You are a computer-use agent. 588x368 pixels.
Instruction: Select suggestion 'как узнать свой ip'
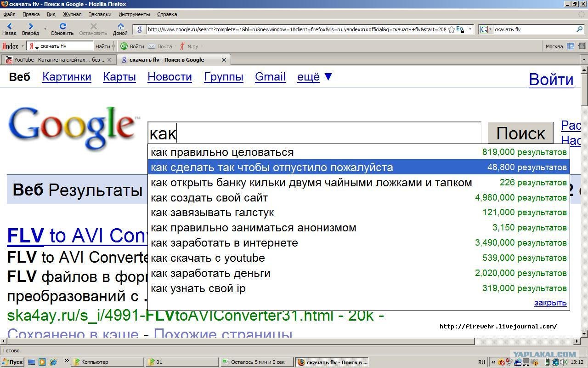(x=359, y=288)
